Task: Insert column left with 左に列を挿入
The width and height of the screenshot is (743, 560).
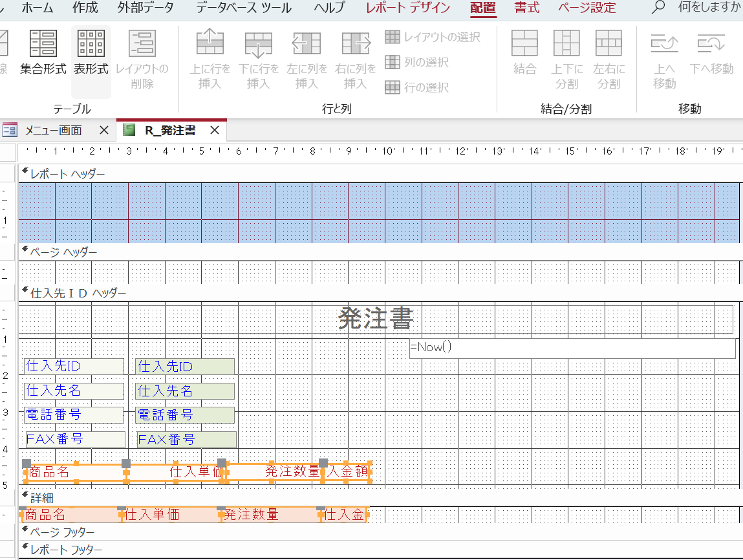Action: (307, 59)
